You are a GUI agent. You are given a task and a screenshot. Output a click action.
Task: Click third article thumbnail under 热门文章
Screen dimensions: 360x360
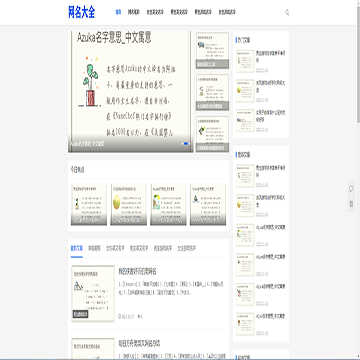[x=245, y=120]
